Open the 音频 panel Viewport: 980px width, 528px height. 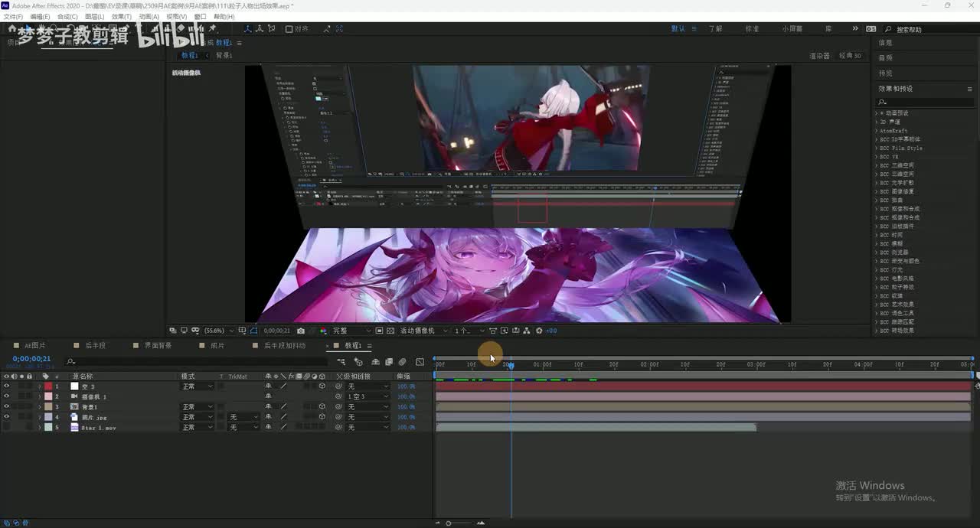point(885,58)
